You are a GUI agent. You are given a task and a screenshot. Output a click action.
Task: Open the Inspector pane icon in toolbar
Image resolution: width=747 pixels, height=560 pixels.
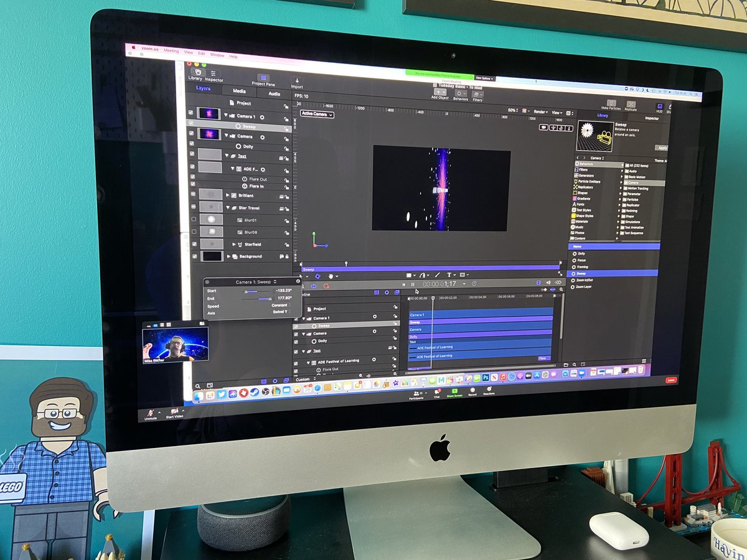215,73
